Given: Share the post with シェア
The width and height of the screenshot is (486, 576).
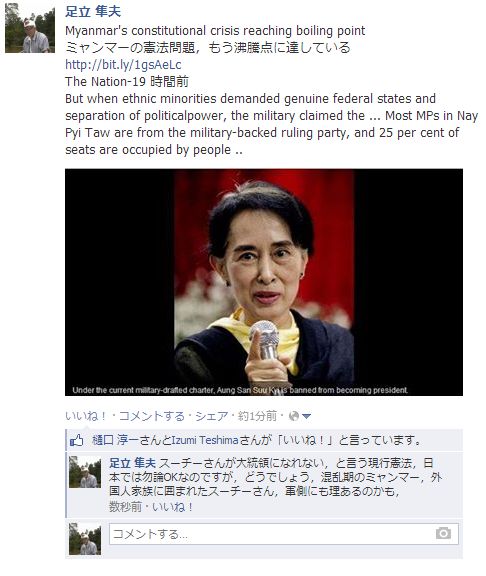Looking at the screenshot, I should click(x=211, y=416).
